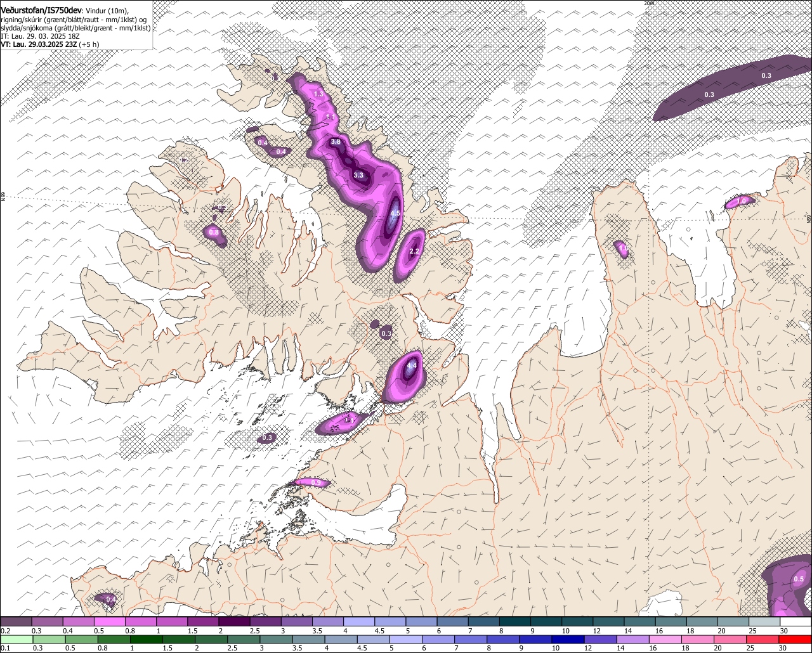Click the 0.1 value on the legend
The height and width of the screenshot is (653, 812).
6,648
